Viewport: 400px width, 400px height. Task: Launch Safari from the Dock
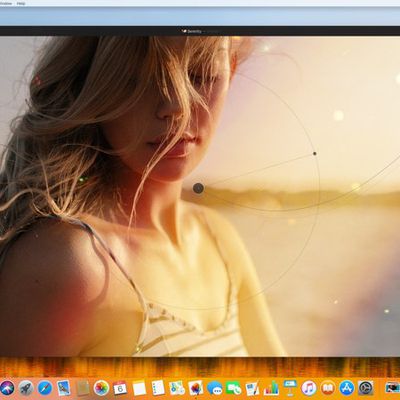click(45, 388)
